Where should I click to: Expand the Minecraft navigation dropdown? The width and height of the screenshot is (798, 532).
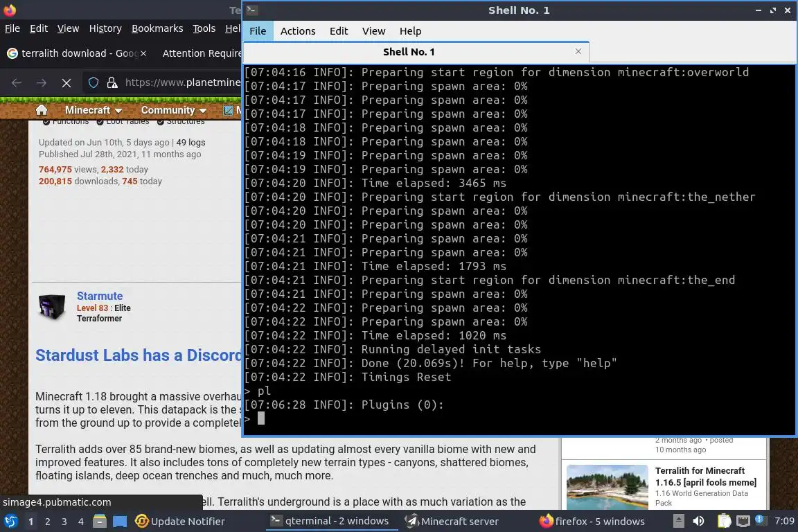93,110
